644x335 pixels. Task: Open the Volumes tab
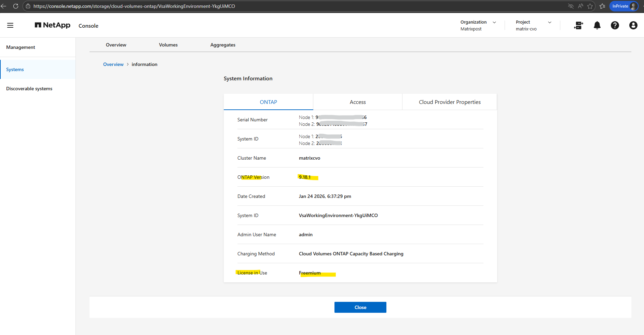point(168,45)
